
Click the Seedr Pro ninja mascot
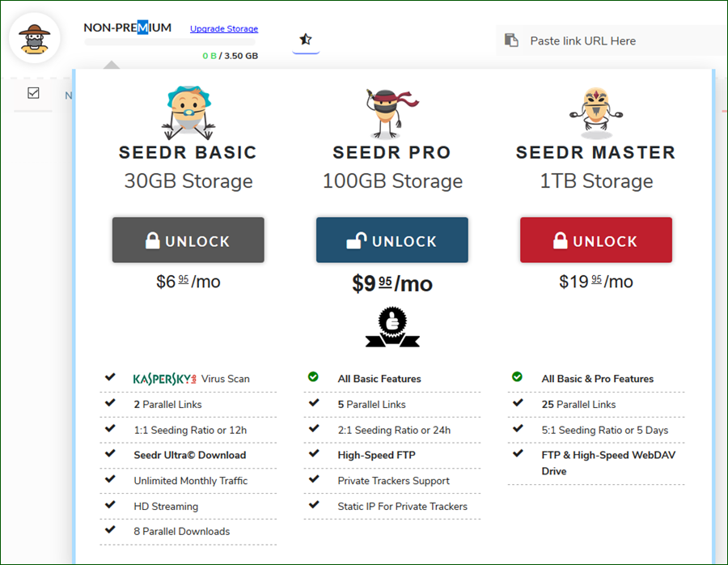click(x=392, y=113)
